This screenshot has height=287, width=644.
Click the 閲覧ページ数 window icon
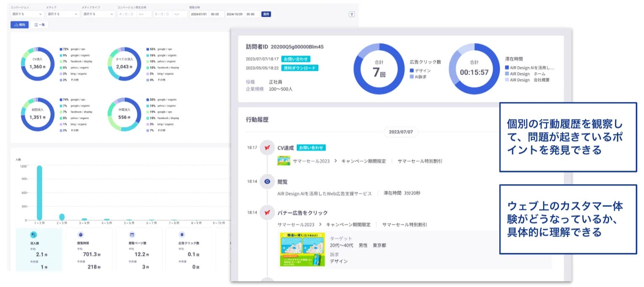point(132,235)
